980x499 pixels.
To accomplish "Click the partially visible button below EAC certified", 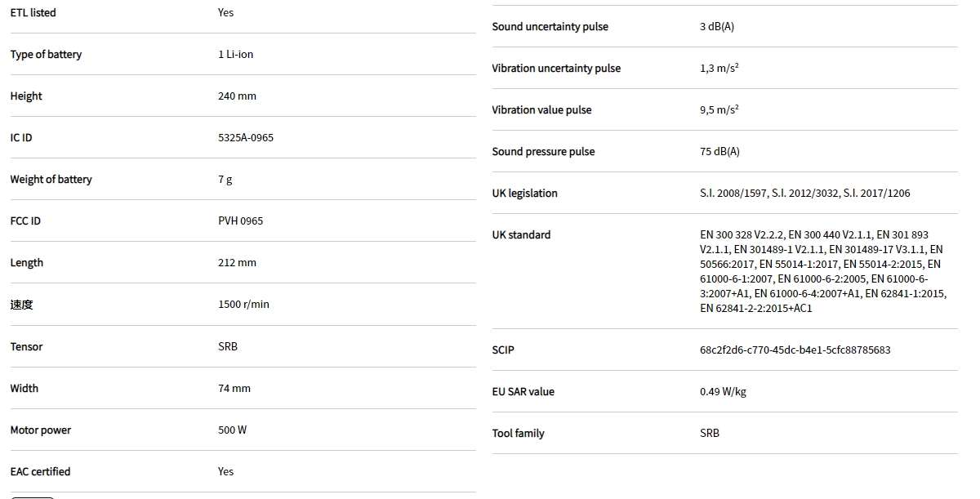I will [32, 497].
